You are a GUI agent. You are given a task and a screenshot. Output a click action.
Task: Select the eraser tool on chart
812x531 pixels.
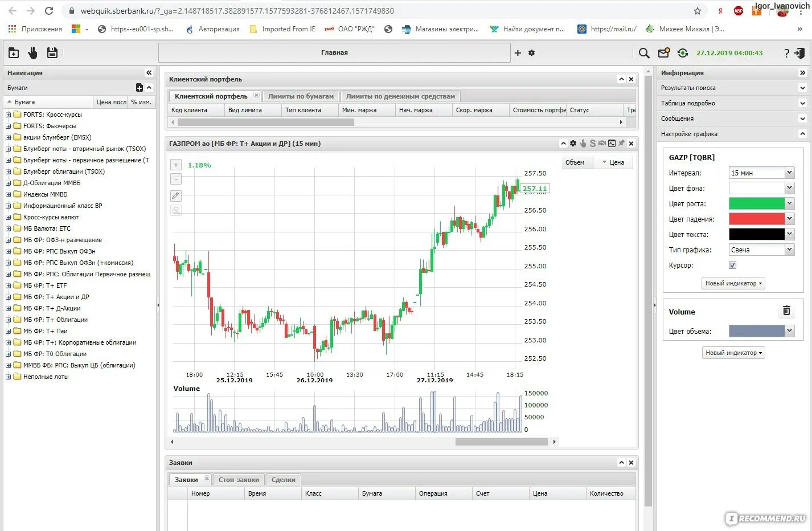coord(176,210)
